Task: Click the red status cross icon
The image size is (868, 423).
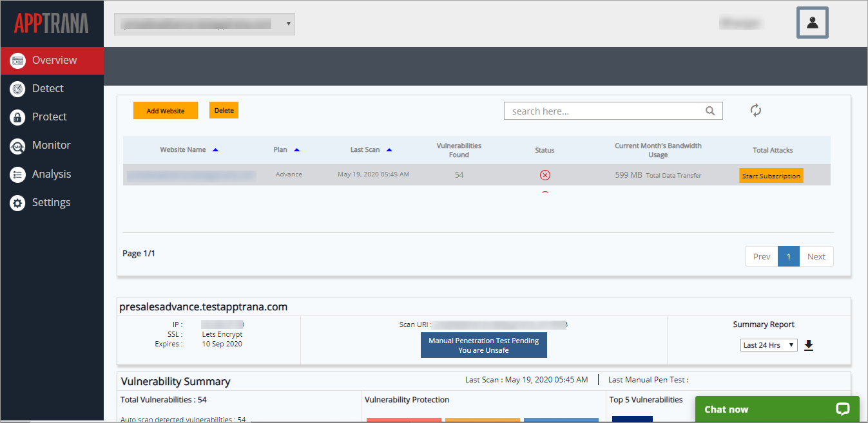Action: (545, 175)
